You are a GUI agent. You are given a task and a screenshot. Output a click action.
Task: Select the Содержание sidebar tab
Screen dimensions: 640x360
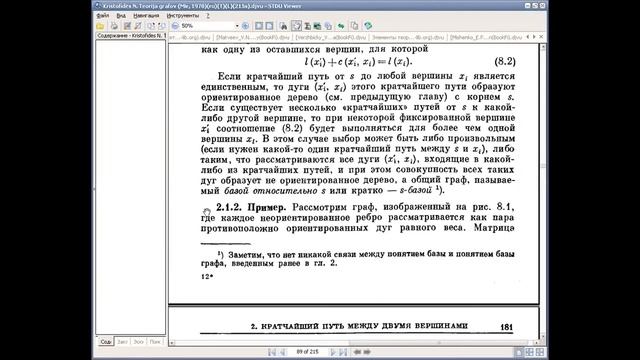[x=105, y=342]
